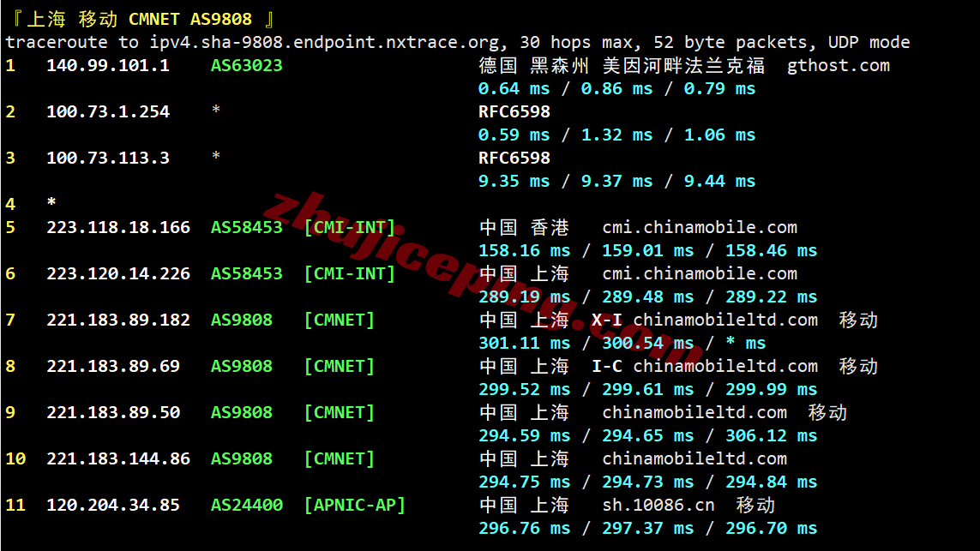Click the hostname ipv4.sha-9808.endpoint.nxtrace.org
This screenshot has width=980, height=551.
tap(324, 43)
